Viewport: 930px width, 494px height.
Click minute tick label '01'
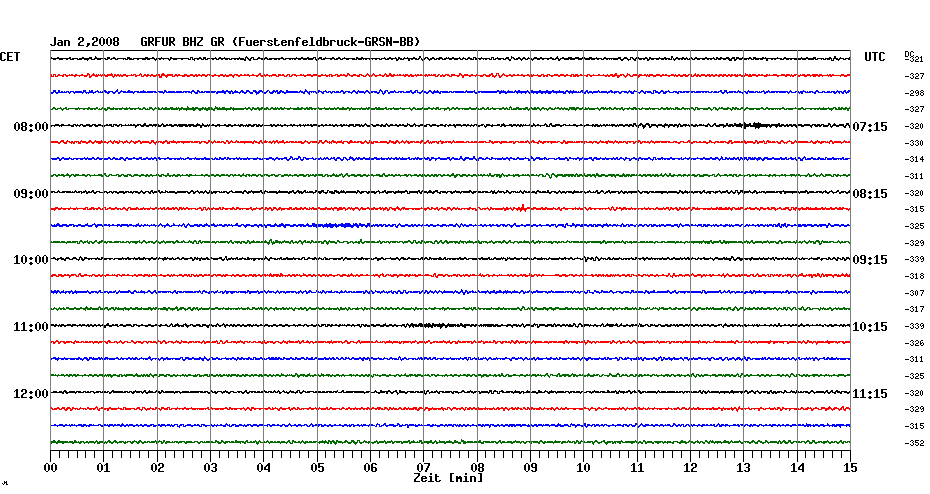(103, 468)
